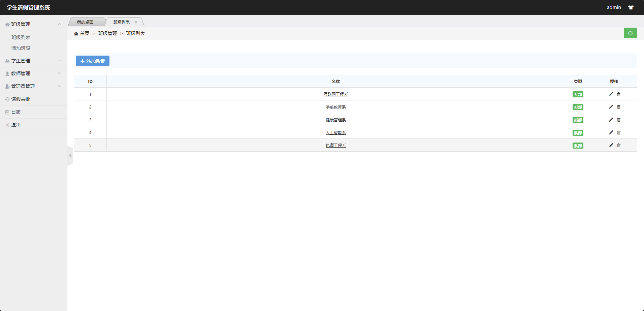Open the 轨道工程系 link
Image resolution: width=644 pixels, height=311 pixels.
(336, 146)
